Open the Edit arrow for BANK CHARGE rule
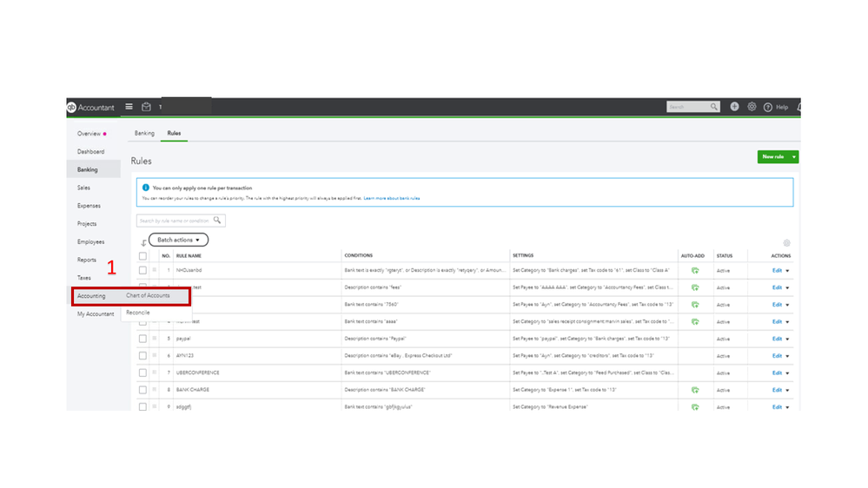The height and width of the screenshot is (488, 868). 787,391
